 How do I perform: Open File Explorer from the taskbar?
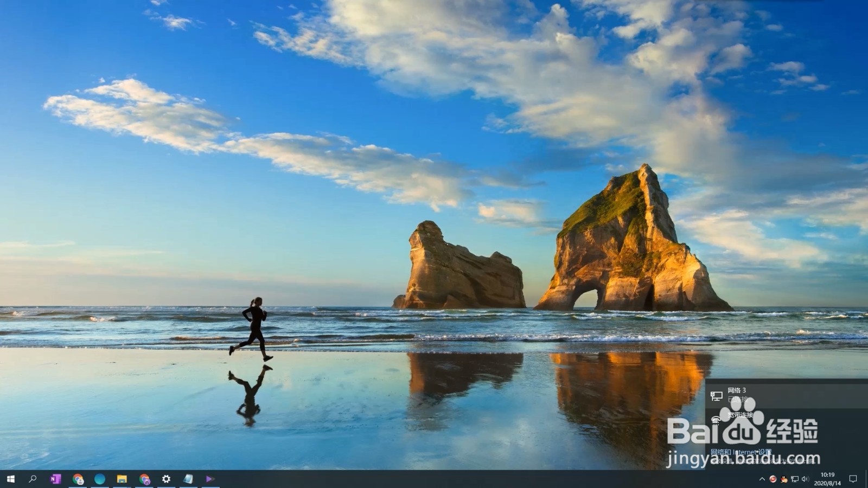tap(122, 479)
